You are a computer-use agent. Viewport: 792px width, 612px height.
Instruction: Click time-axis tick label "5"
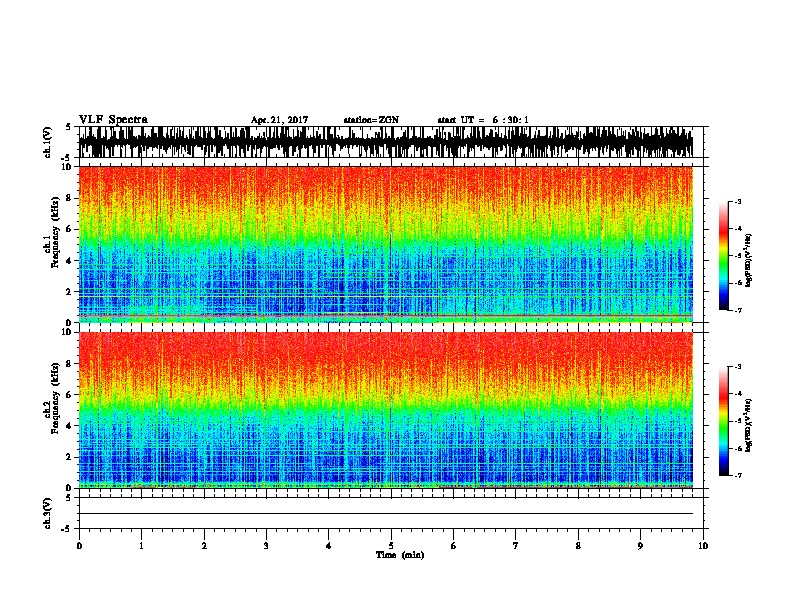(391, 546)
